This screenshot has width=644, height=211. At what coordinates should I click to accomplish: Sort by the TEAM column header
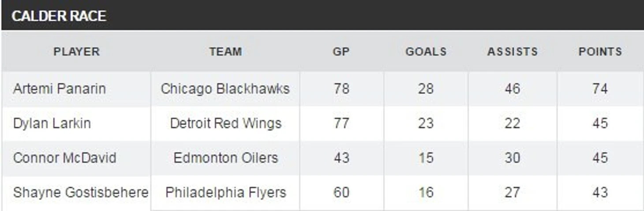pyautogui.click(x=225, y=52)
